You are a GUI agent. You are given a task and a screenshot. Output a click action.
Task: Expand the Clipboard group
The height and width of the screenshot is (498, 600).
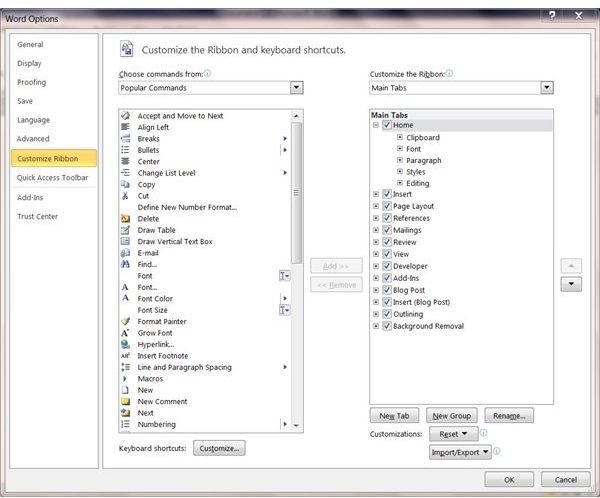click(399, 137)
